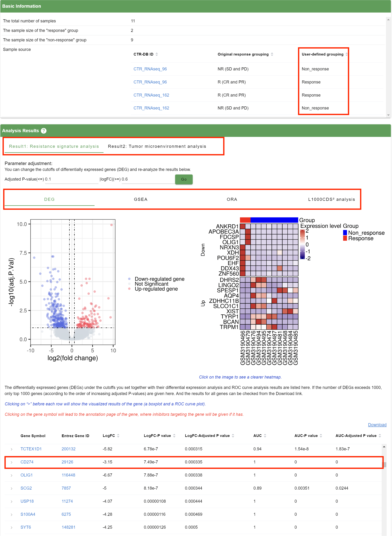The width and height of the screenshot is (392, 536).
Task: Expand the USP18 row details
Action: 11,501
